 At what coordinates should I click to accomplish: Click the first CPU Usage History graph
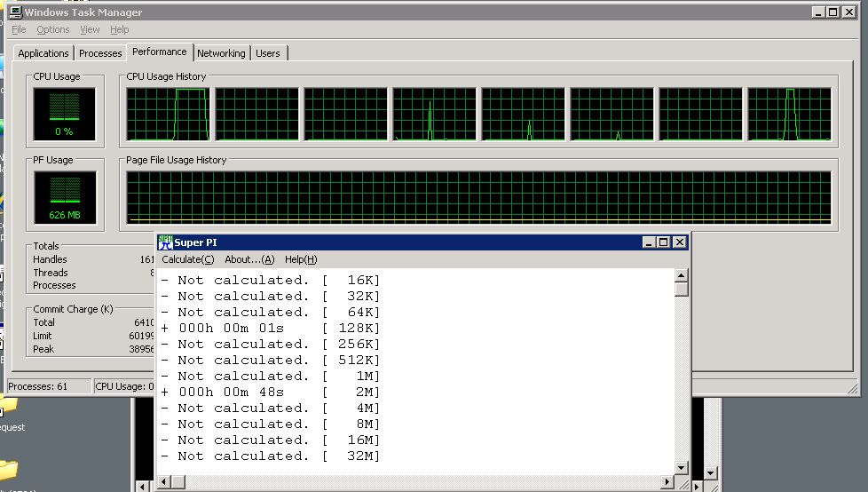(x=168, y=115)
